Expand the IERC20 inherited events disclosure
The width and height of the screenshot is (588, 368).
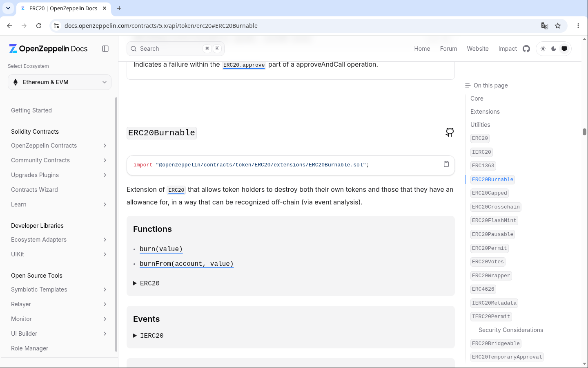pos(148,336)
